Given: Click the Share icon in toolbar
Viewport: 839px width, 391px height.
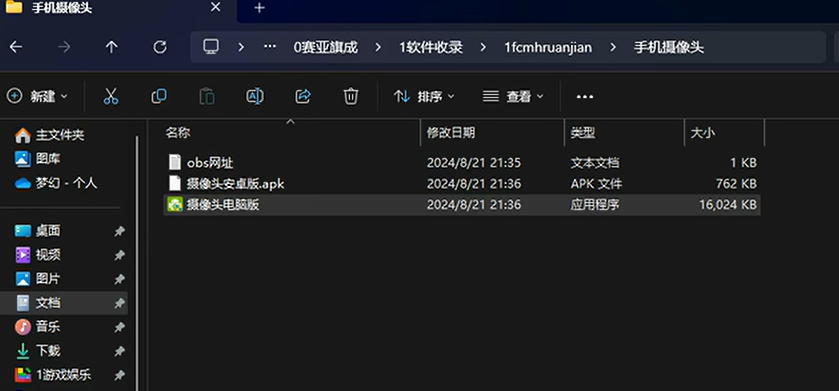Looking at the screenshot, I should (303, 96).
